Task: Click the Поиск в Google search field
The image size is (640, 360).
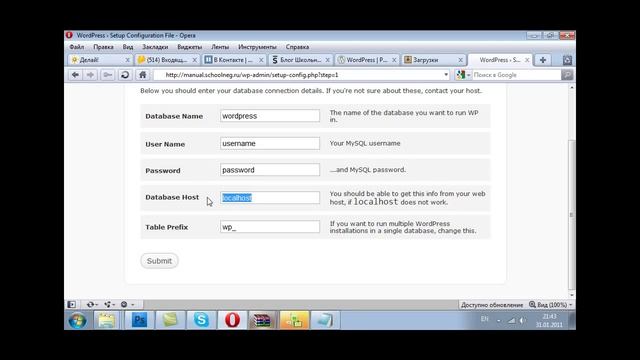Action: [516, 75]
